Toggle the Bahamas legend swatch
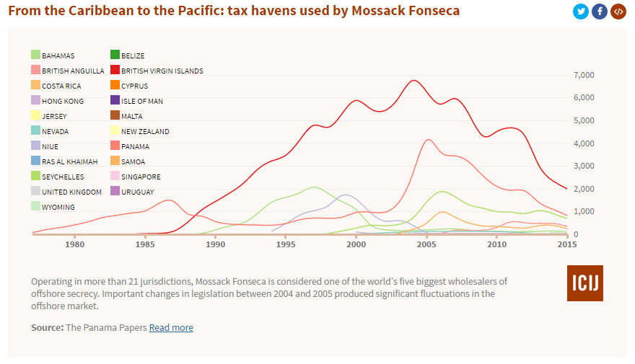 pyautogui.click(x=35, y=56)
